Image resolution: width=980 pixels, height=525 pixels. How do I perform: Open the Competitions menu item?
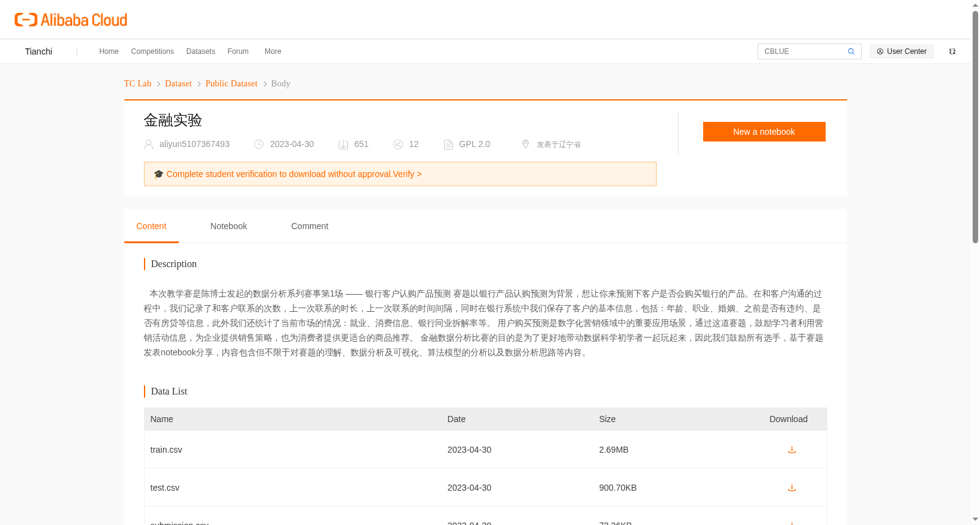coord(153,51)
